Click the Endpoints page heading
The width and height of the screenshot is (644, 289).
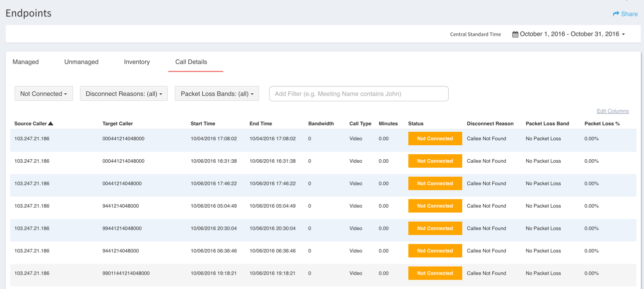pyautogui.click(x=28, y=13)
